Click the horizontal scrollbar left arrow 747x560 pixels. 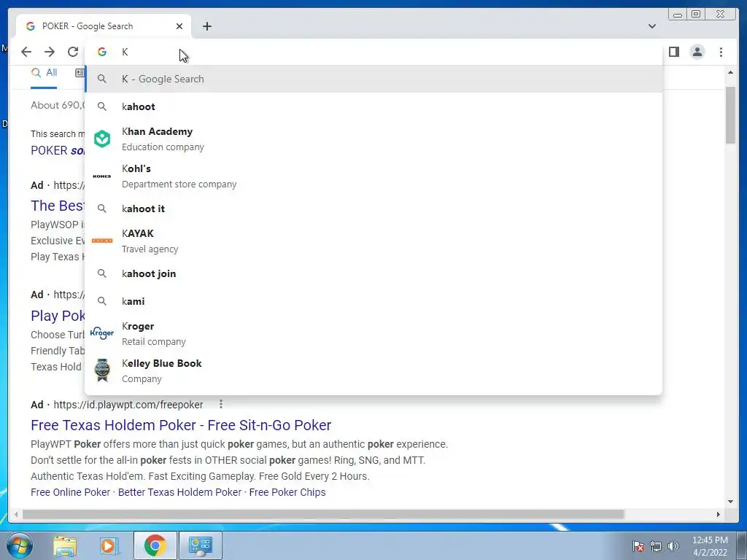tap(16, 514)
